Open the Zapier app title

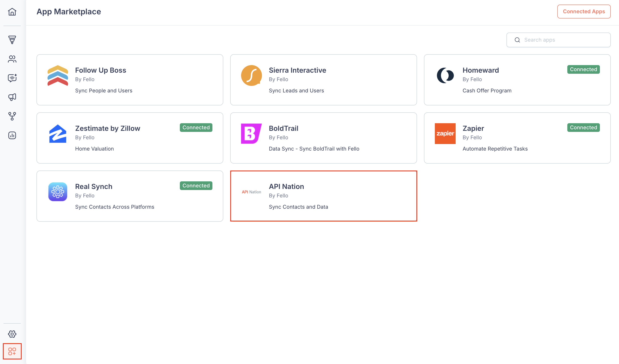point(473,128)
